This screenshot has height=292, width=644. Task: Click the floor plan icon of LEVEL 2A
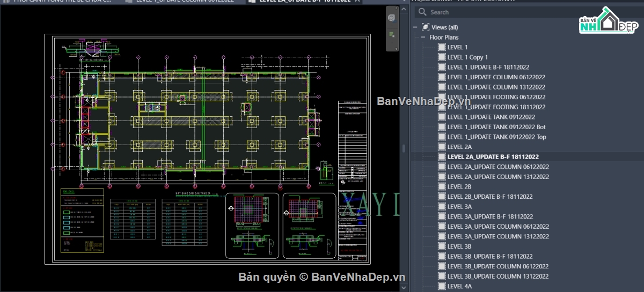coord(442,147)
